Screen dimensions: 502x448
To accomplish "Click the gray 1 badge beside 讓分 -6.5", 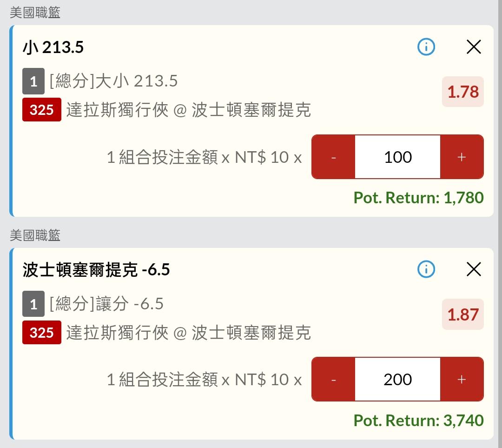I will pyautogui.click(x=33, y=304).
